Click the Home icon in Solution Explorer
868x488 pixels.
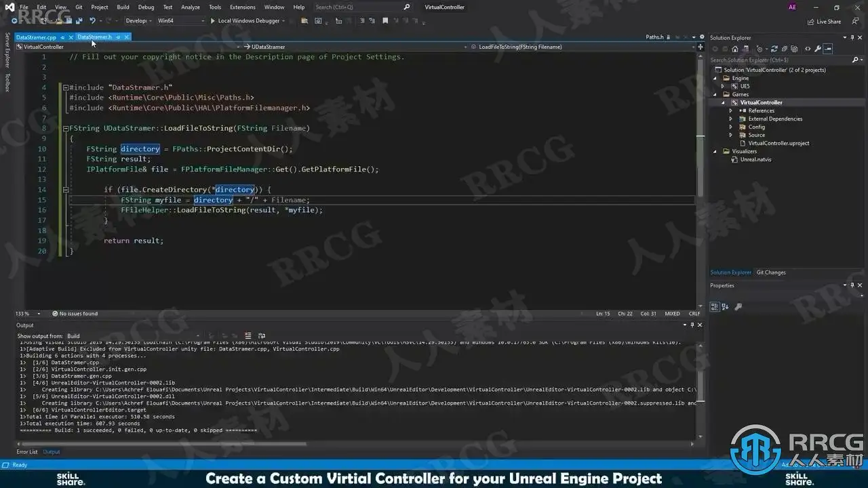tap(735, 49)
